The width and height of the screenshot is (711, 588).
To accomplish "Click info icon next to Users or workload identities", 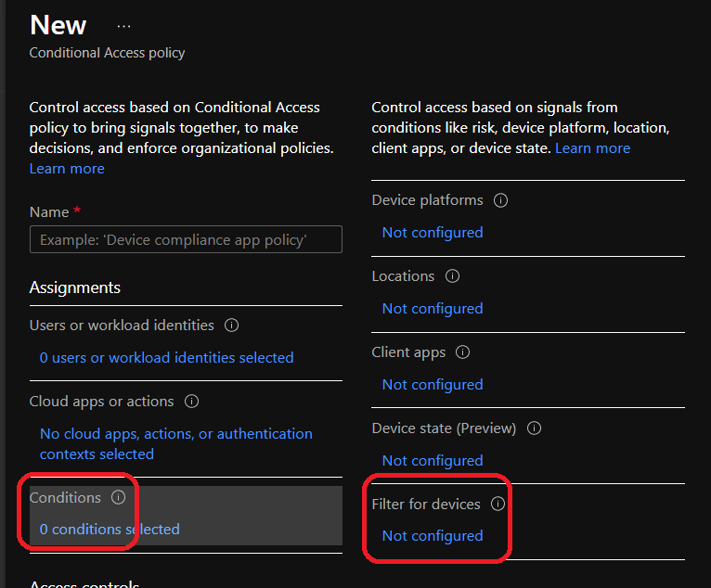I will 232,326.
